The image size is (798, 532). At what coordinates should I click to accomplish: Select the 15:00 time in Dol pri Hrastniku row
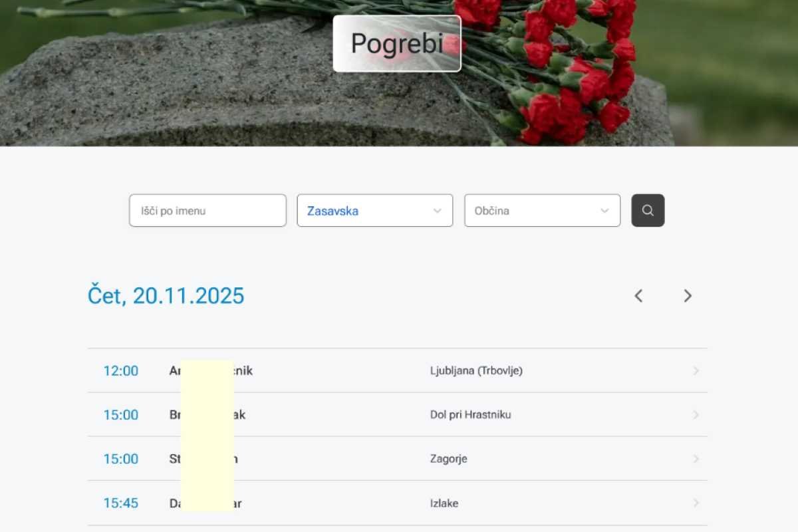[x=121, y=415]
